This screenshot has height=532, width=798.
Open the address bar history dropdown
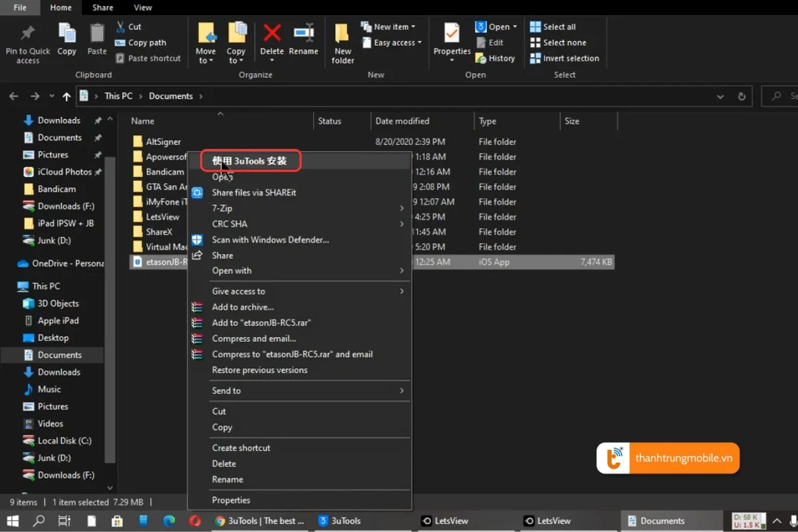tap(720, 96)
